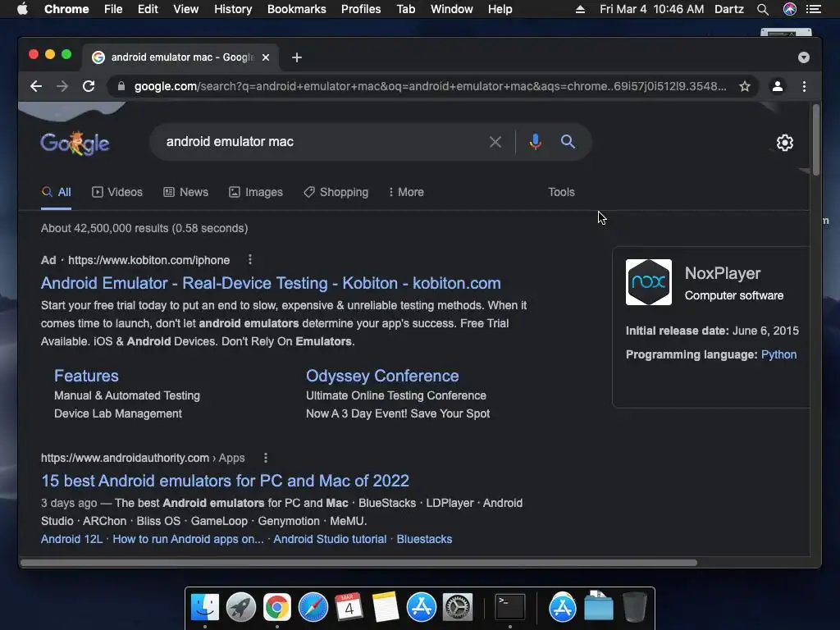Open Finder from the Dock
This screenshot has width=840, height=630.
click(205, 607)
